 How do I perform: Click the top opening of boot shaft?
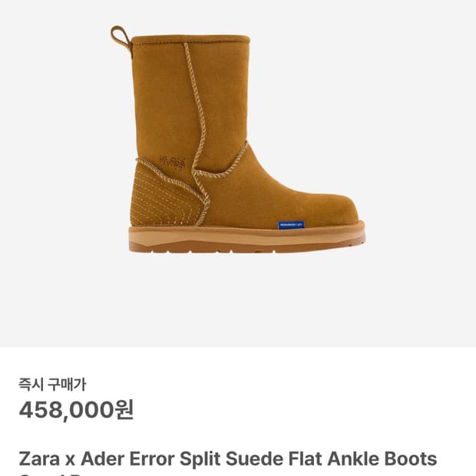191,39
